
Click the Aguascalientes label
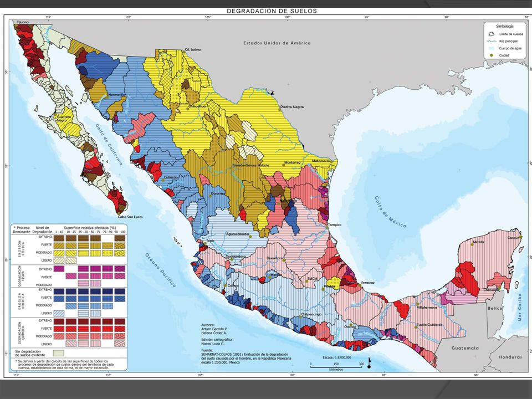tap(238, 234)
